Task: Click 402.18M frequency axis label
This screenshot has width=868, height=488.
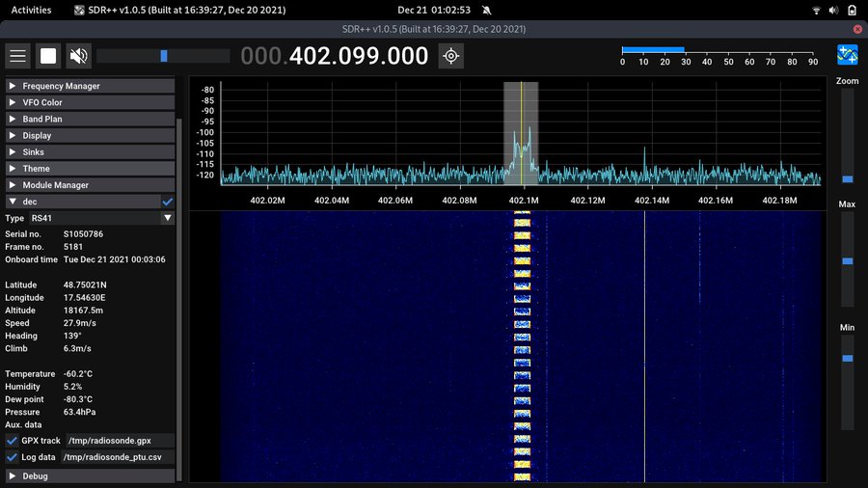Action: (x=779, y=201)
